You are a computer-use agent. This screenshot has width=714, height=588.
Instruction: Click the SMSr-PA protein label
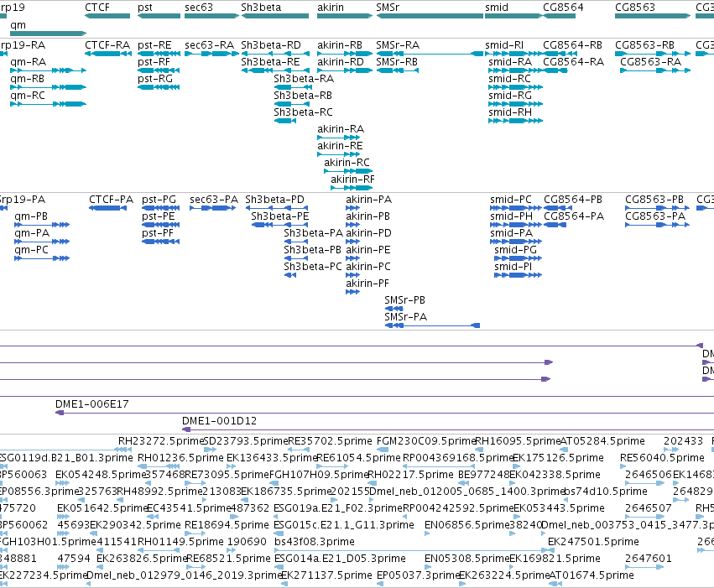click(x=406, y=317)
